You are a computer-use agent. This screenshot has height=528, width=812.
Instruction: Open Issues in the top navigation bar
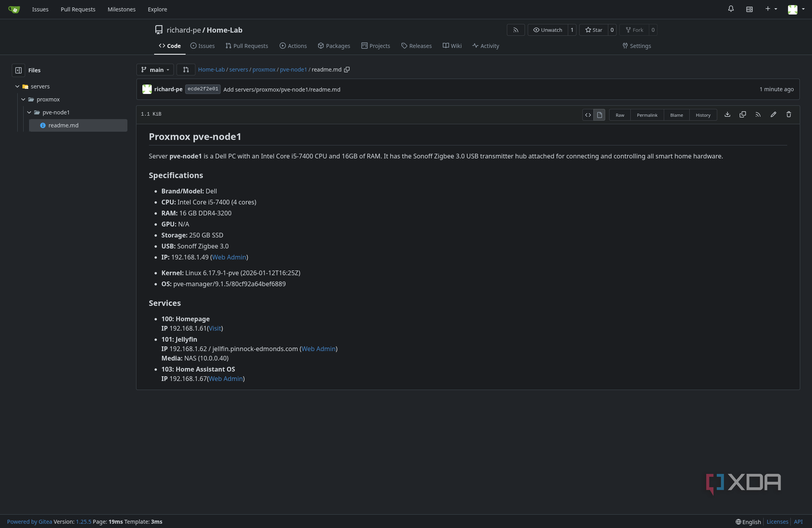(x=40, y=9)
